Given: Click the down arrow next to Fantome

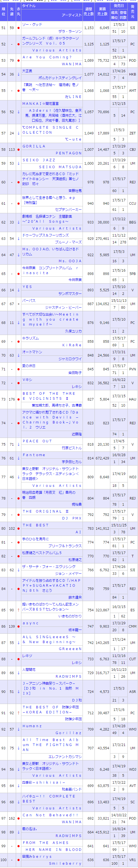Looking at the screenshot, I should coord(19,458).
